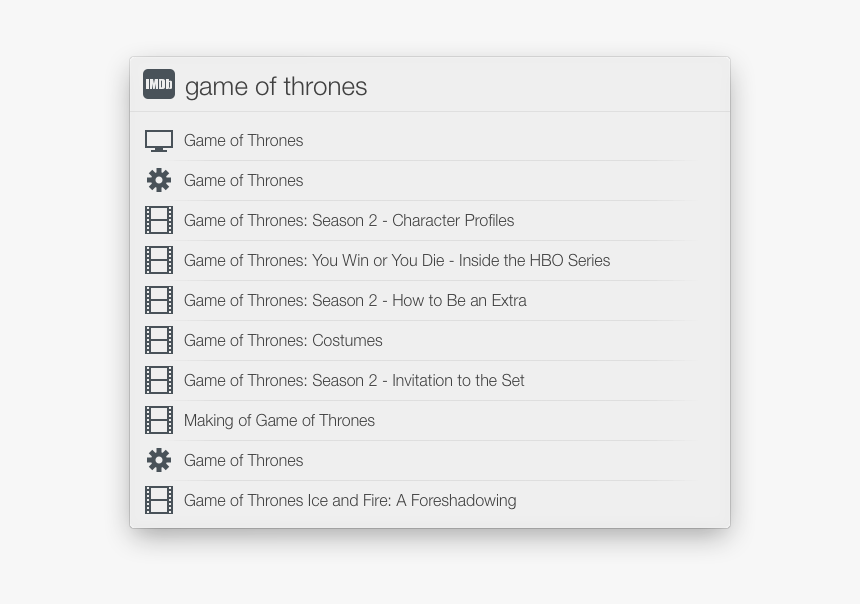Click film icon beside You Win or You Die
The height and width of the screenshot is (604, 860).
coord(159,260)
